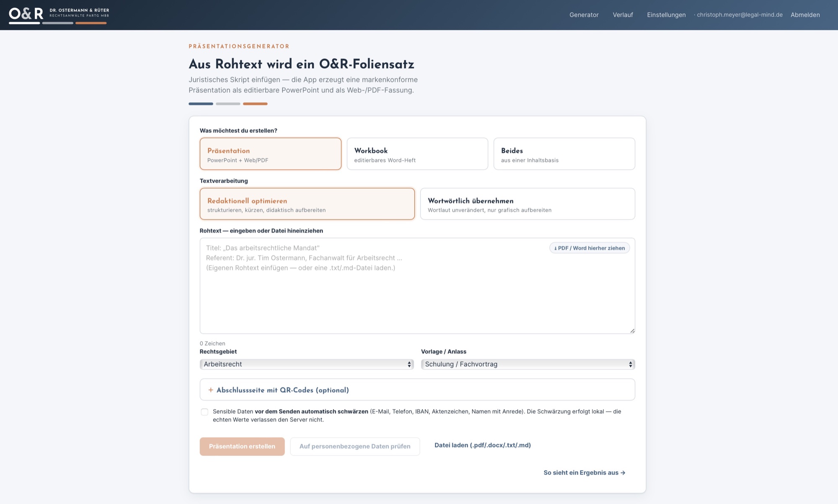Click Datei laden (.pdf/.docx/.txt/.md)
838x504 pixels.
(x=482, y=445)
